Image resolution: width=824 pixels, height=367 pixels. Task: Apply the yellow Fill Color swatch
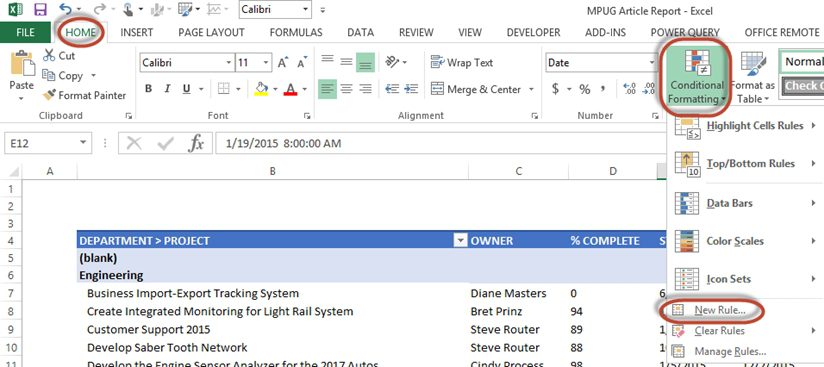coord(262,89)
